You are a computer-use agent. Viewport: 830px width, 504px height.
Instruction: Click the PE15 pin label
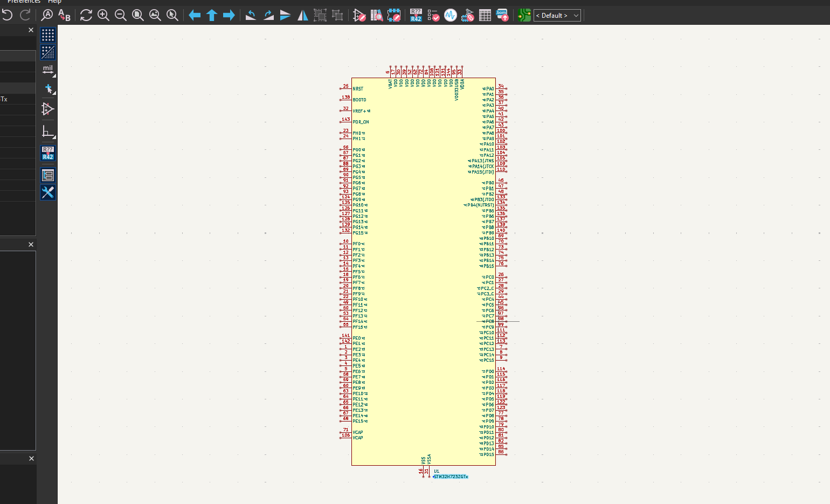pyautogui.click(x=358, y=422)
